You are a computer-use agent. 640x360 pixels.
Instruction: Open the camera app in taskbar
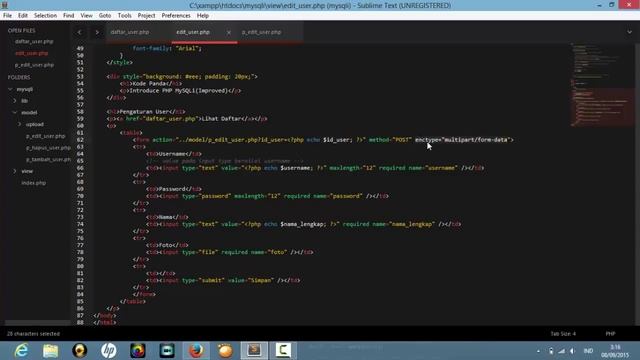click(167, 351)
